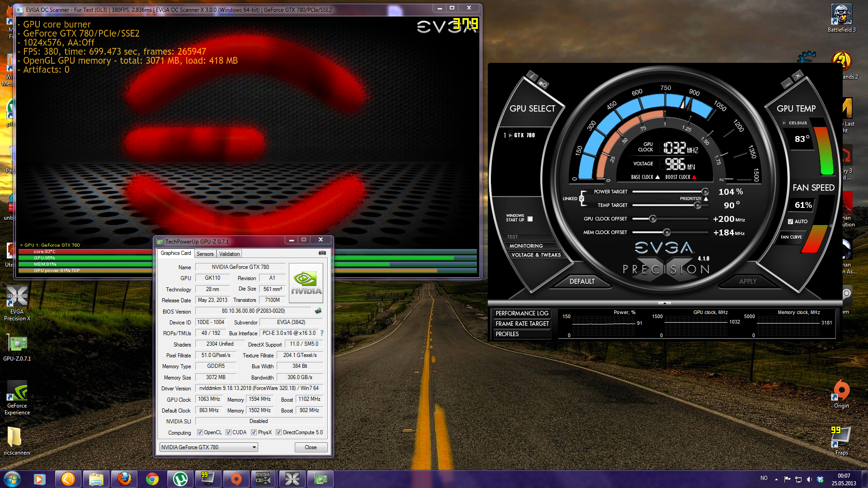
Task: Click the Default button in Precision X
Action: 582,281
